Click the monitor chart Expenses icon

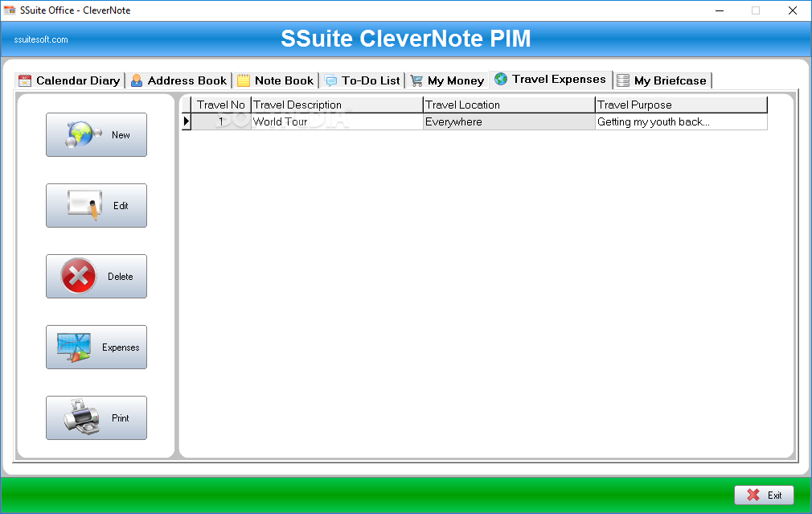pos(74,347)
